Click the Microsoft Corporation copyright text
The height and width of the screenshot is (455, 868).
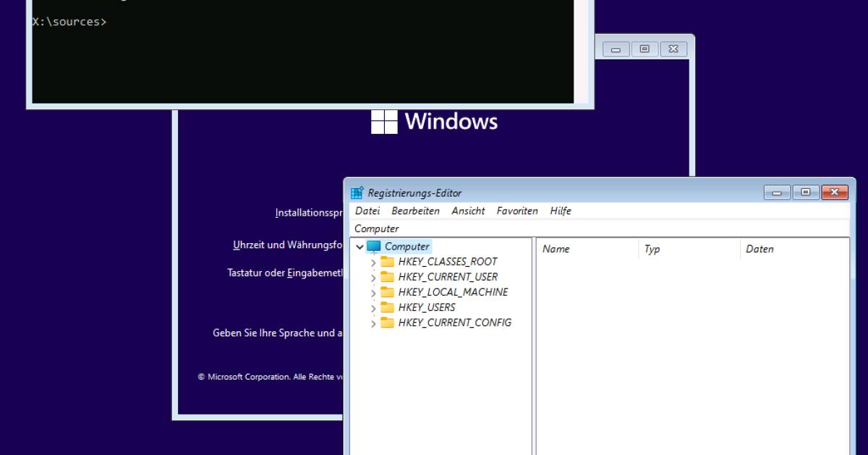point(271,377)
